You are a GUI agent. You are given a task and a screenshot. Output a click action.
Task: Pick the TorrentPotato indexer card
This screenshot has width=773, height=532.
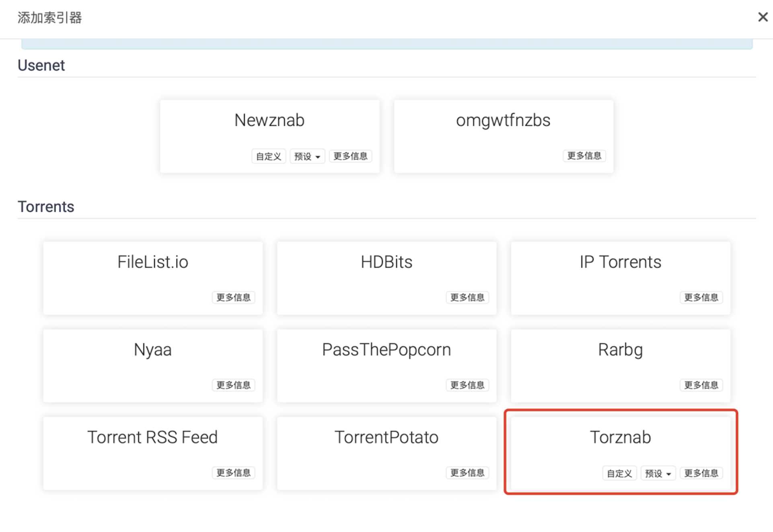[386, 445]
